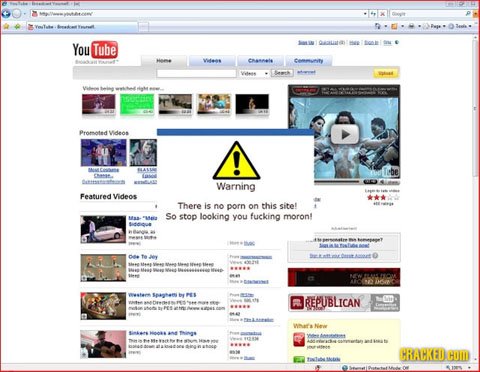Open the Western Spaghetti video thumbnail
This screenshot has height=372, width=480.
point(103,306)
